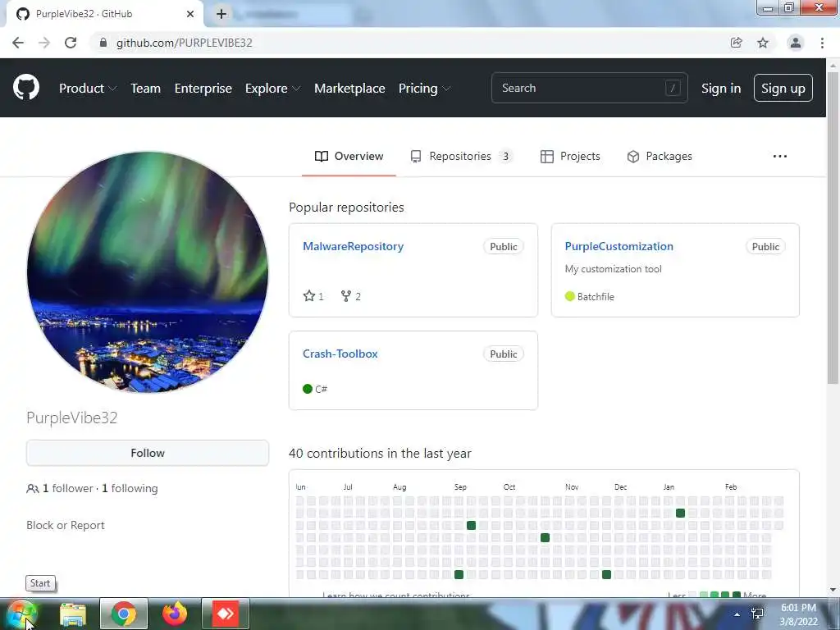The width and height of the screenshot is (840, 630).
Task: Focus the GitHub search field
Action: pos(589,88)
